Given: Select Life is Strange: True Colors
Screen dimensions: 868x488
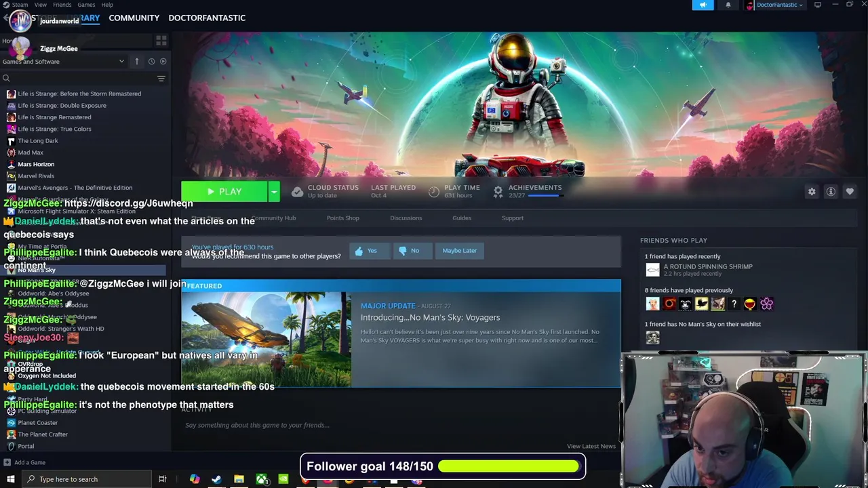Looking at the screenshot, I should (x=54, y=129).
